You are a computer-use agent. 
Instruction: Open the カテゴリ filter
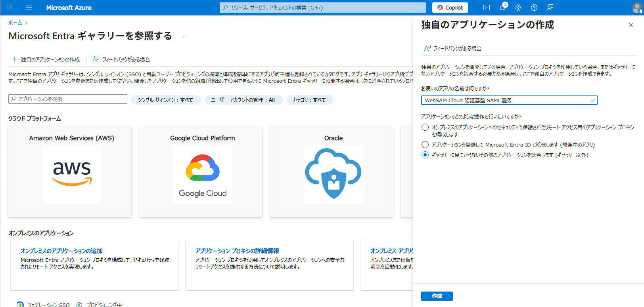pos(309,100)
